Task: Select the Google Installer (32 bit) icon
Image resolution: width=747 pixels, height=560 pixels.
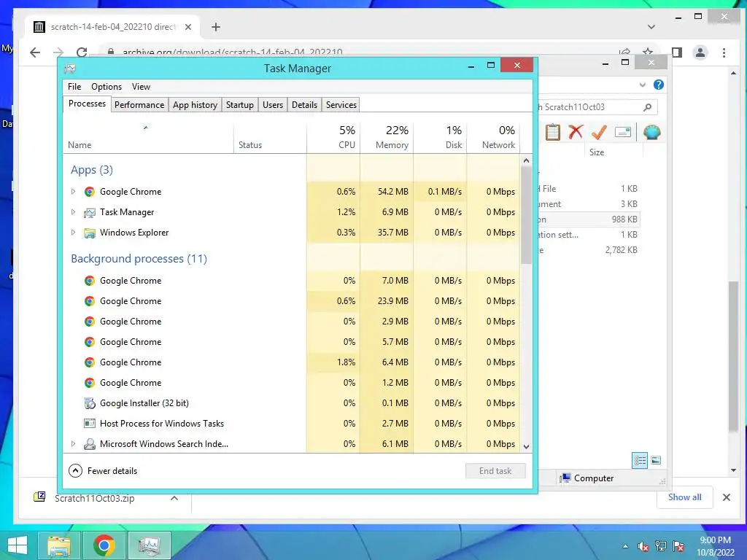Action: [x=90, y=403]
